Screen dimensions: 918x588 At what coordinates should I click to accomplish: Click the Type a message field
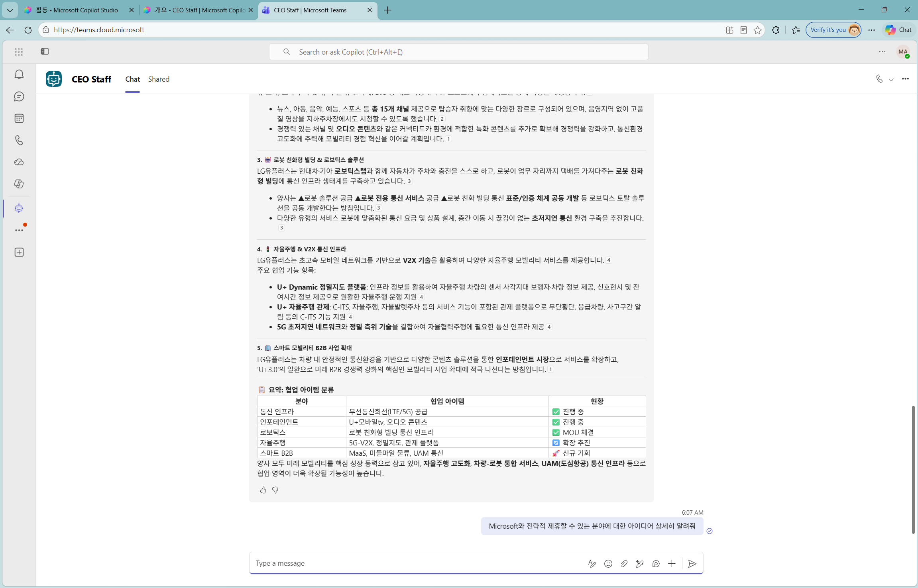click(x=419, y=563)
